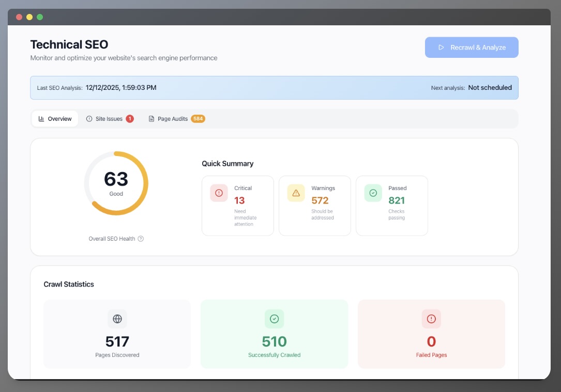The height and width of the screenshot is (392, 561).
Task: Click the Not scheduled analysis link
Action: [490, 87]
